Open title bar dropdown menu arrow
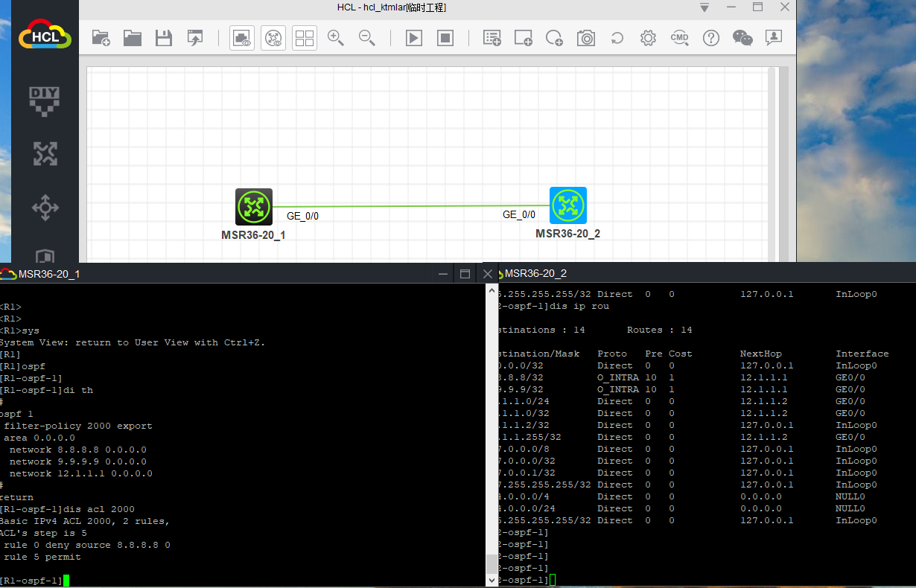 (705, 7)
